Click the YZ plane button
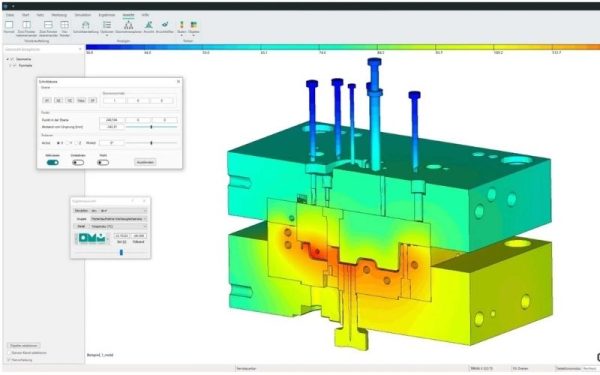The height and width of the screenshot is (375, 600). pos(70,100)
